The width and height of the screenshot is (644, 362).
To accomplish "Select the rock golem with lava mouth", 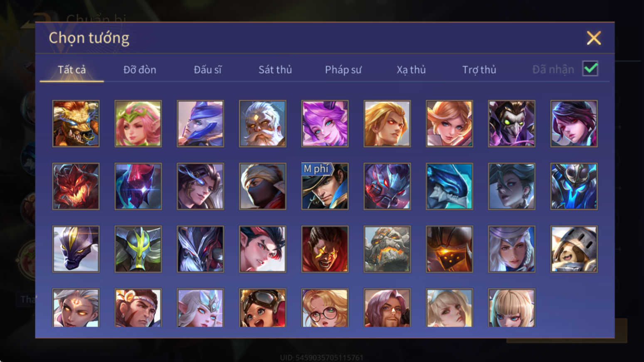I will (x=387, y=249).
